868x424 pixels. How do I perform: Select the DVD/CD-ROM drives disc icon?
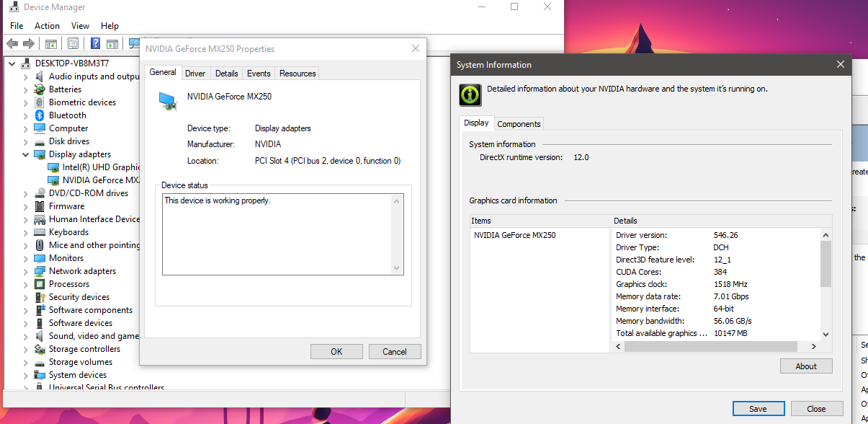40,193
